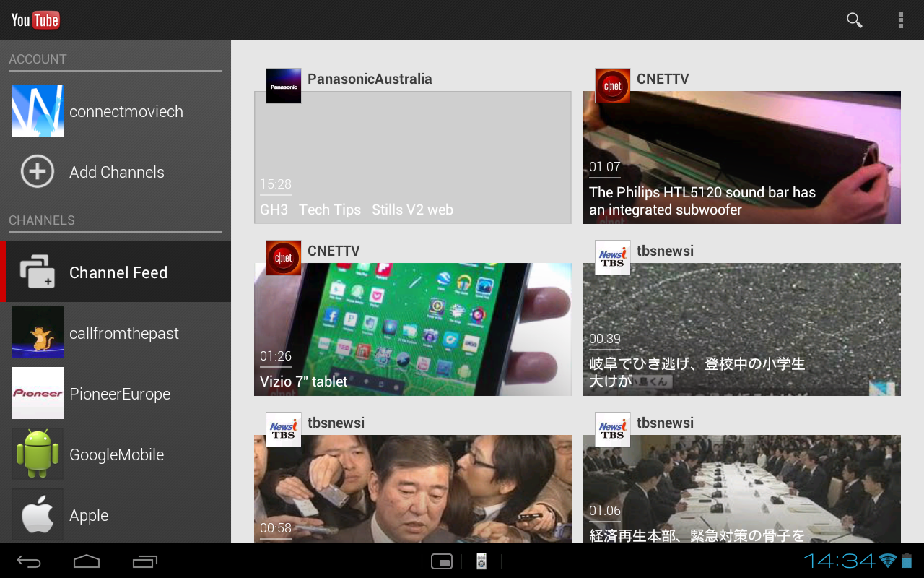Play the GH3 Tech Tips video

tap(413, 157)
